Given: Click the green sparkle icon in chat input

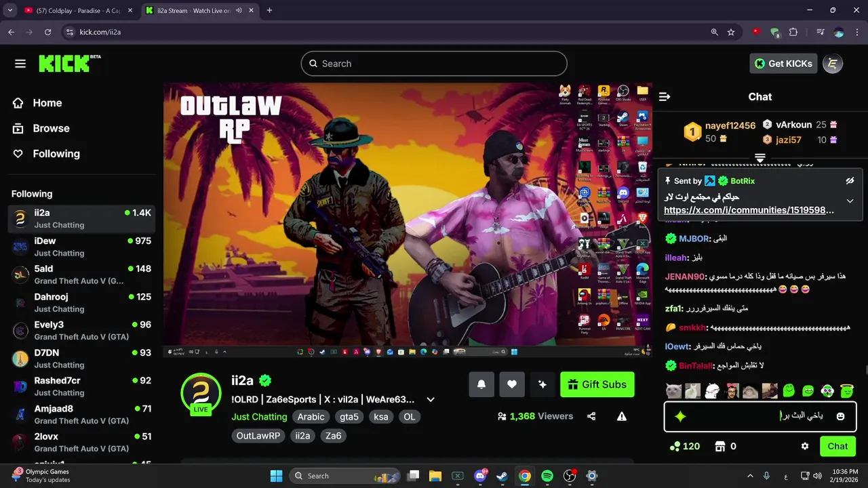Looking at the screenshot, I should (x=680, y=417).
